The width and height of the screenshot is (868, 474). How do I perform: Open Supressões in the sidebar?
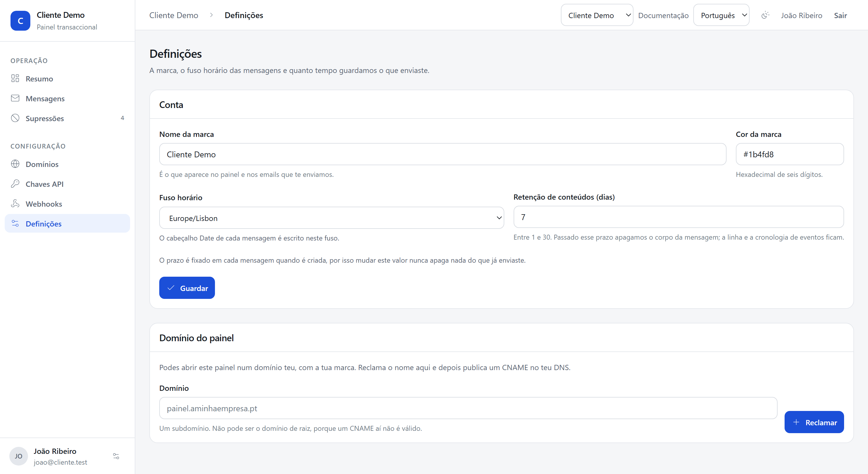click(x=67, y=118)
